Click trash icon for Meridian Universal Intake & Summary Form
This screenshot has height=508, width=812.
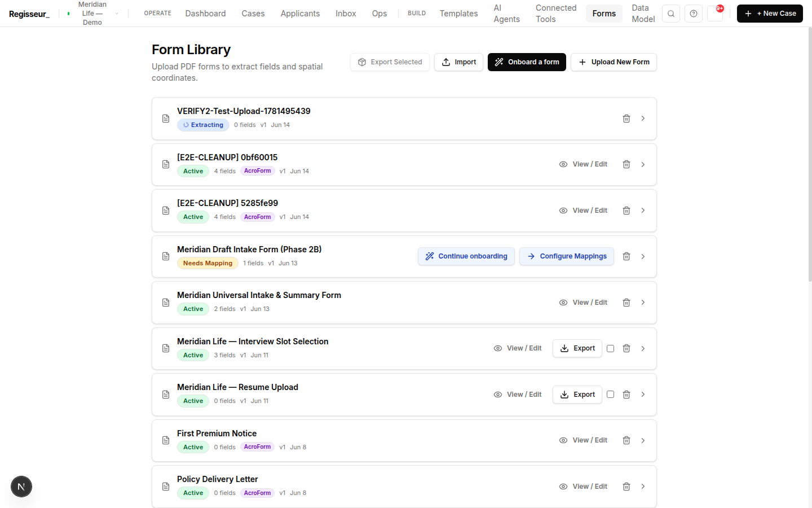click(626, 303)
